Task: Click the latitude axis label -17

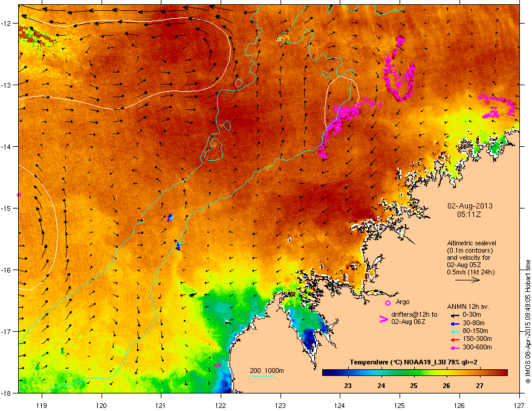Action: pyautogui.click(x=6, y=331)
